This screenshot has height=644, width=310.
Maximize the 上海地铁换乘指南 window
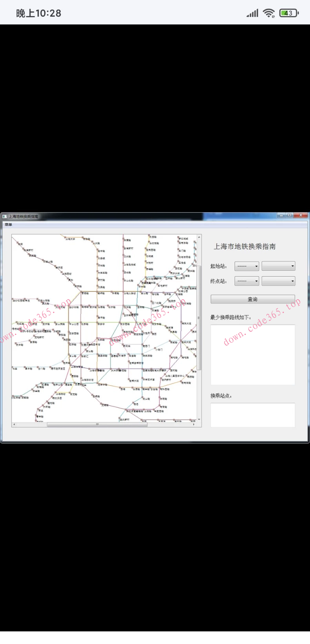click(x=289, y=215)
